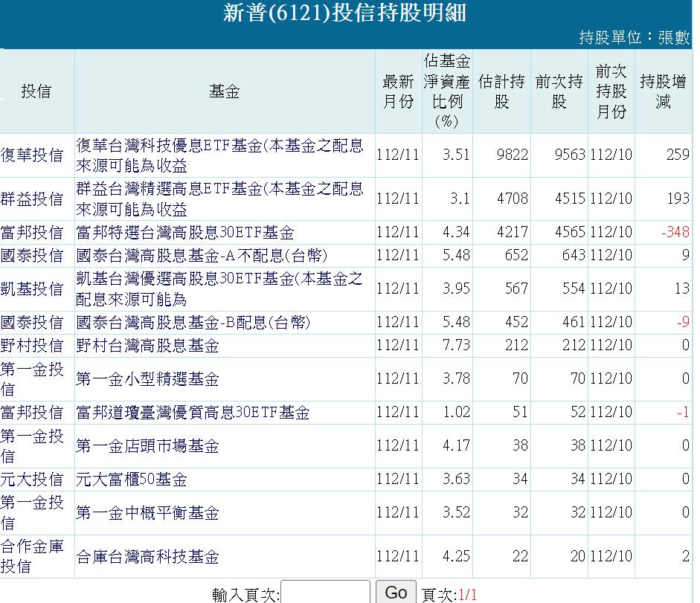Click the previous holding value 643
The height and width of the screenshot is (603, 700).
click(x=574, y=255)
